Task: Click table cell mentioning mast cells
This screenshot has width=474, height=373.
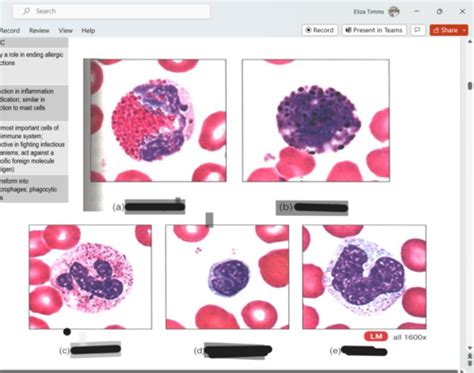Action: tap(34, 103)
